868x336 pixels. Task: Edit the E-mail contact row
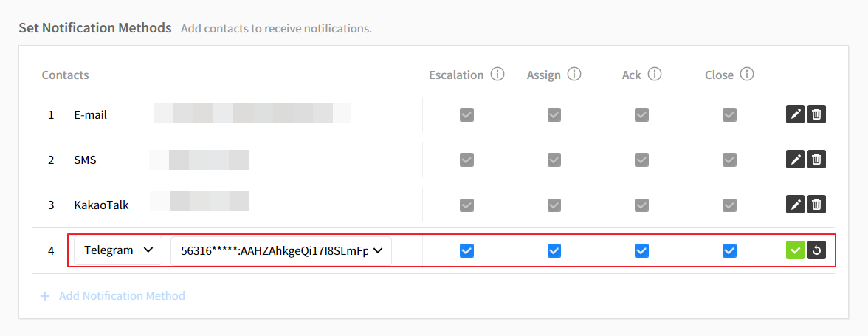point(795,114)
